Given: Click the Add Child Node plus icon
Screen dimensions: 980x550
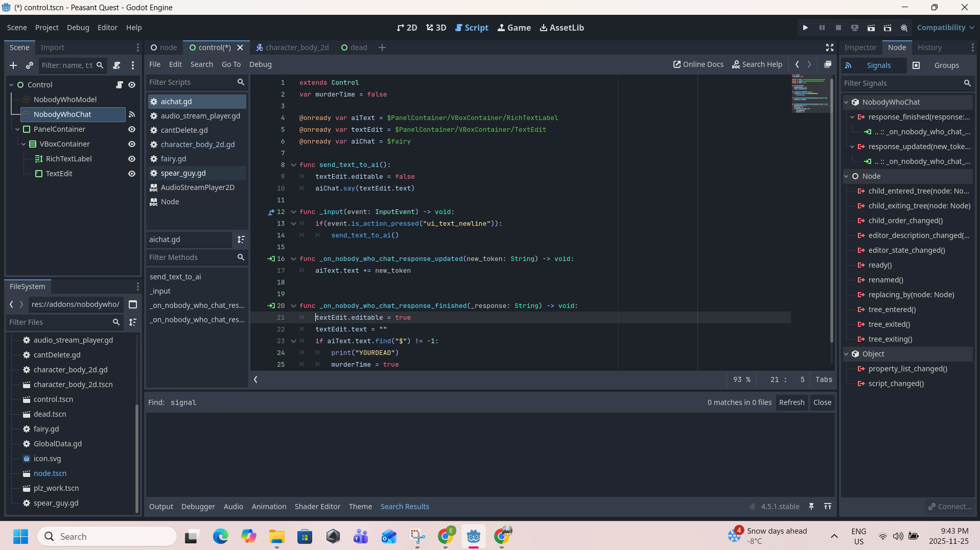Looking at the screenshot, I should [13, 65].
